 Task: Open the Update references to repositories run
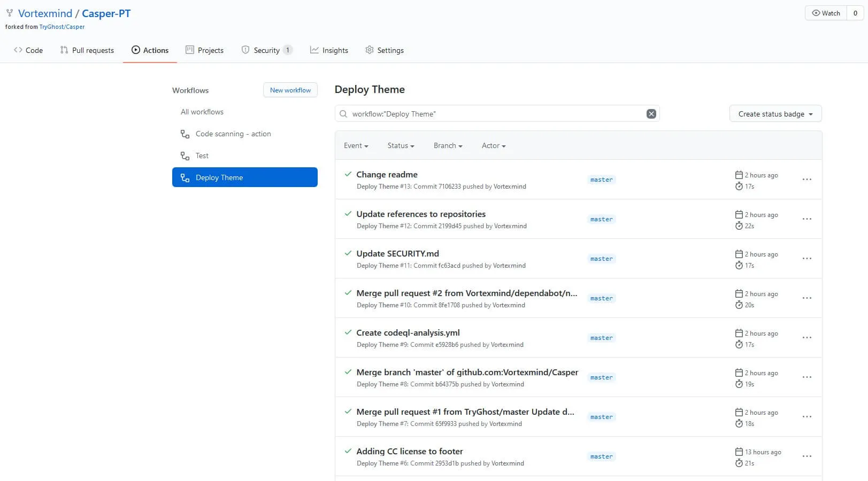tap(421, 214)
